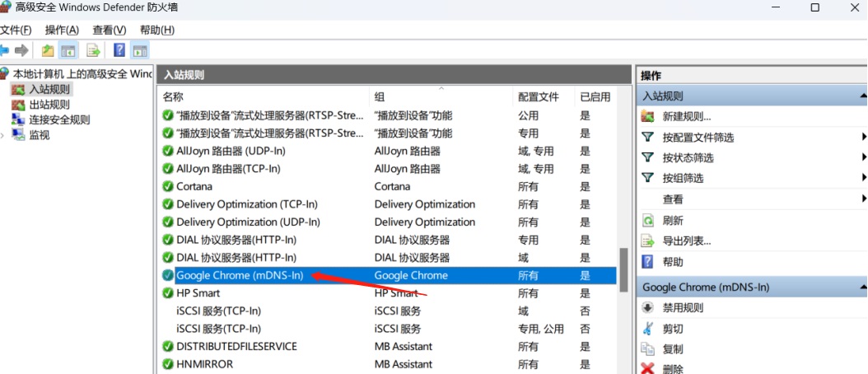Click the red X delete icon
Image resolution: width=868 pixels, height=374 pixels.
click(x=647, y=368)
